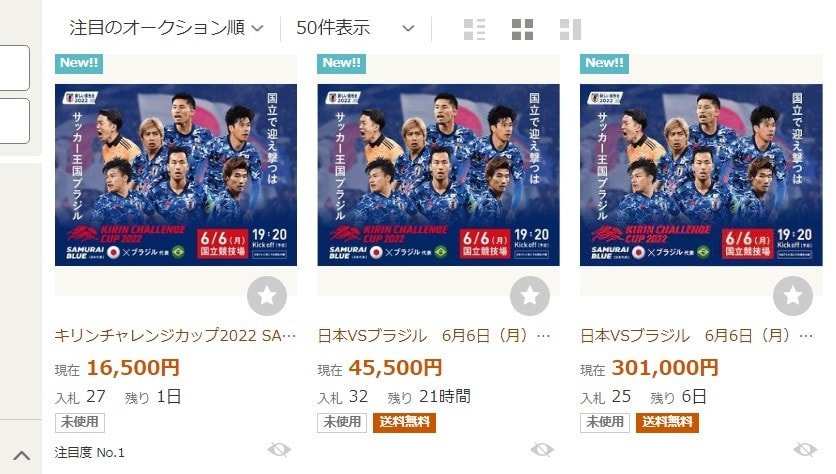Open the 45,500円 日本VSブラジル listing title

(x=433, y=335)
